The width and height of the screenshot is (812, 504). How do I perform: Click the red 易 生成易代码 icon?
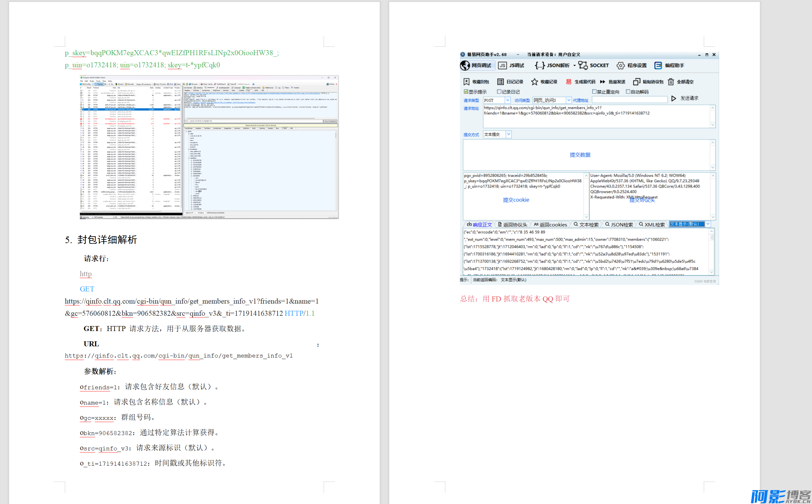click(568, 82)
